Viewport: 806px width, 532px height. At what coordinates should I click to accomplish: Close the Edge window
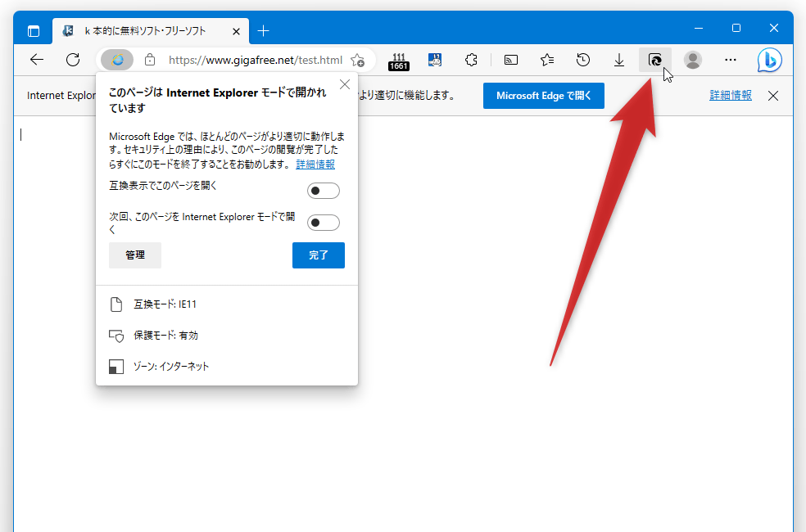773,29
